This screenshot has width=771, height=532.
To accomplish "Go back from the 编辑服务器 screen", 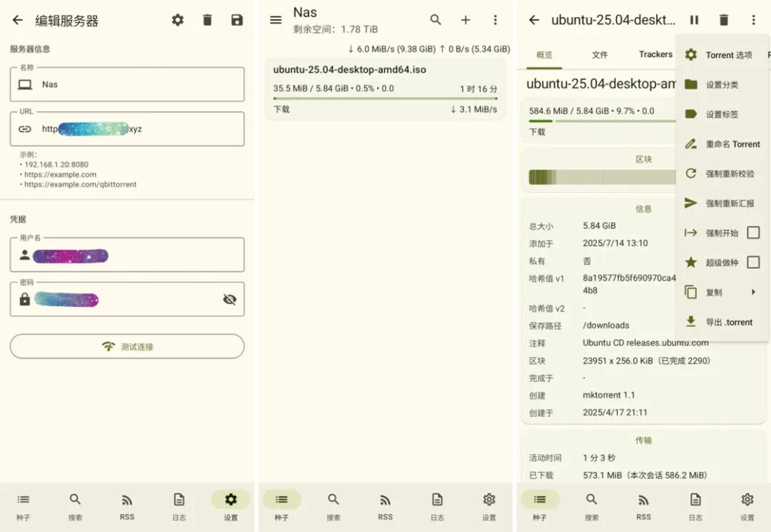I will (18, 20).
